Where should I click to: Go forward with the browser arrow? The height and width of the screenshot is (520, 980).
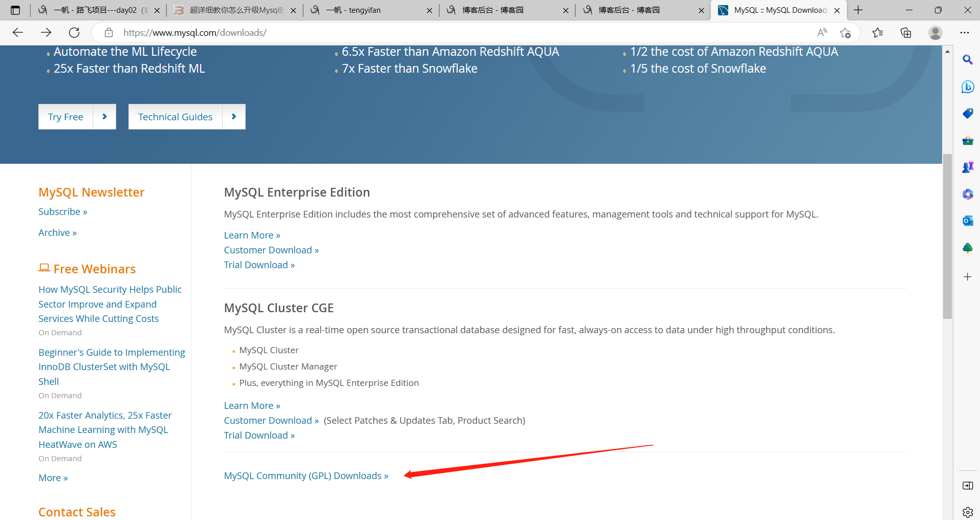[x=46, y=33]
